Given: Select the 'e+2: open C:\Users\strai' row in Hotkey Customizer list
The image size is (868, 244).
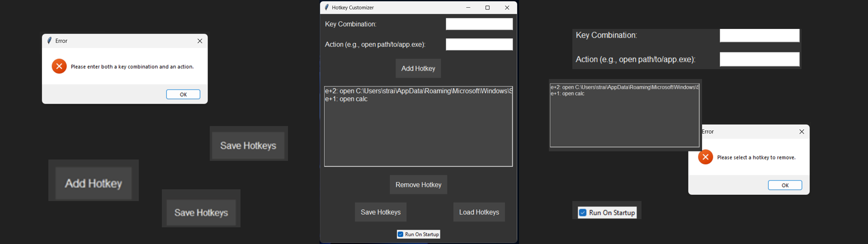Looking at the screenshot, I should point(418,91).
